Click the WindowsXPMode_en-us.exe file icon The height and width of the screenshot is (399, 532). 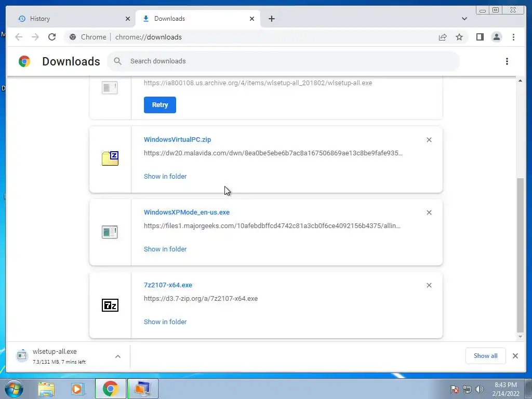pos(110,232)
